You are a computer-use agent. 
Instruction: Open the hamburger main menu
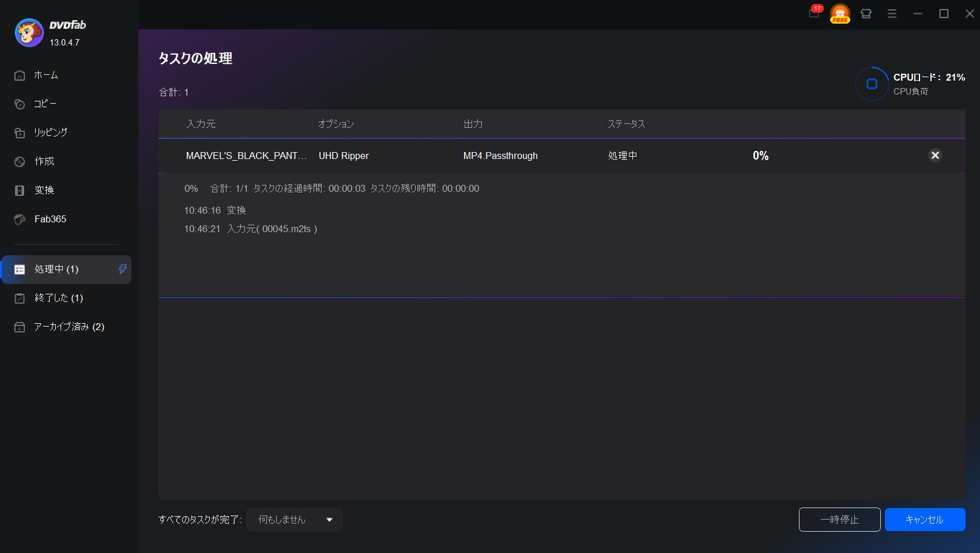(892, 13)
